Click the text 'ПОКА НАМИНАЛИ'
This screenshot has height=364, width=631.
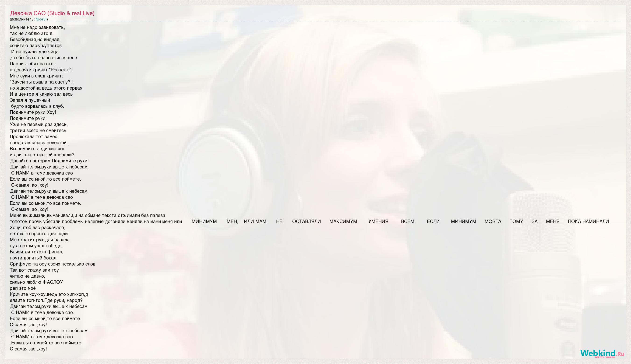click(588, 221)
